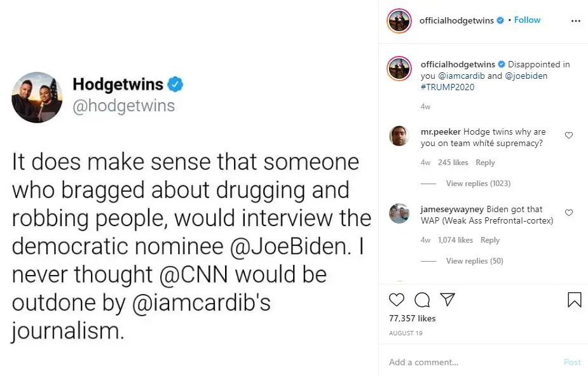The width and height of the screenshot is (588, 376).
Task: Reply to jameseywayney's comment
Action: pos(489,240)
